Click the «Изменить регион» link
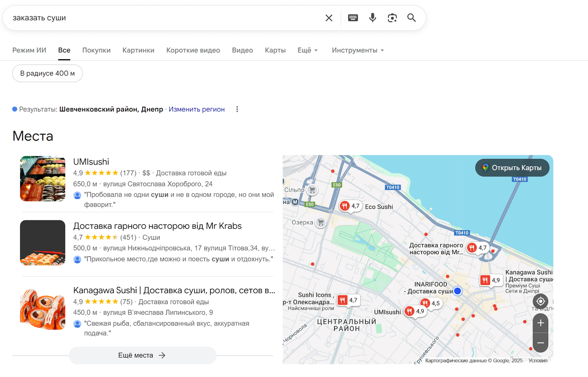 197,109
